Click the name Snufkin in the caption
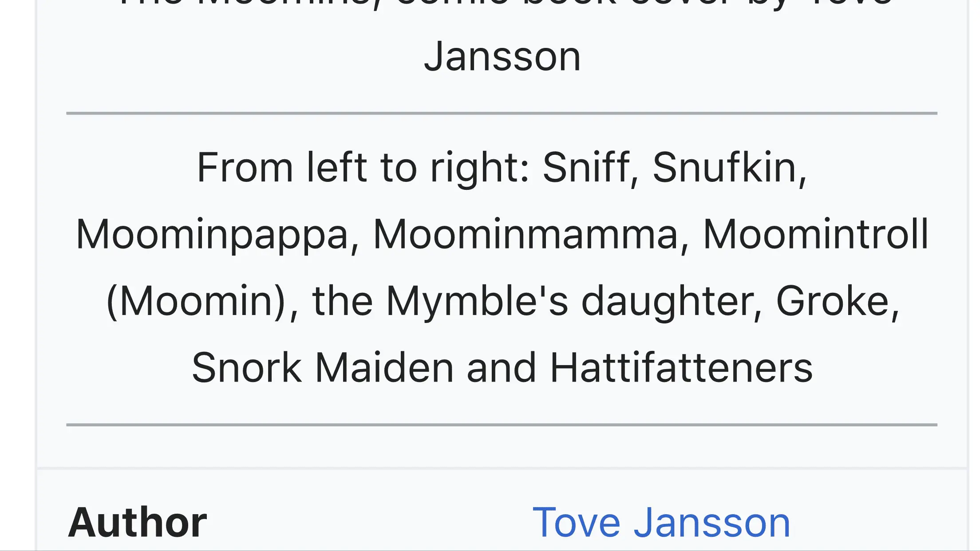Viewport: 980px width, 551px height. coord(729,167)
